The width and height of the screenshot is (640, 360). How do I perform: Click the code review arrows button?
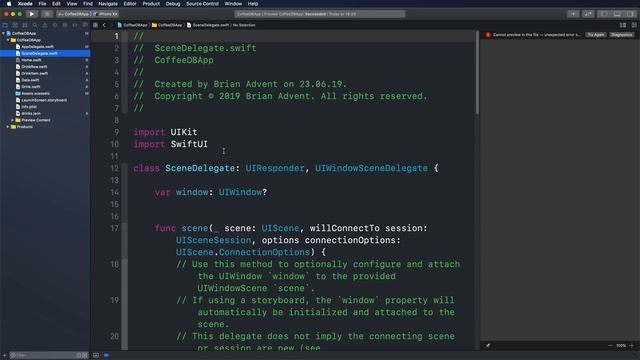588,14
